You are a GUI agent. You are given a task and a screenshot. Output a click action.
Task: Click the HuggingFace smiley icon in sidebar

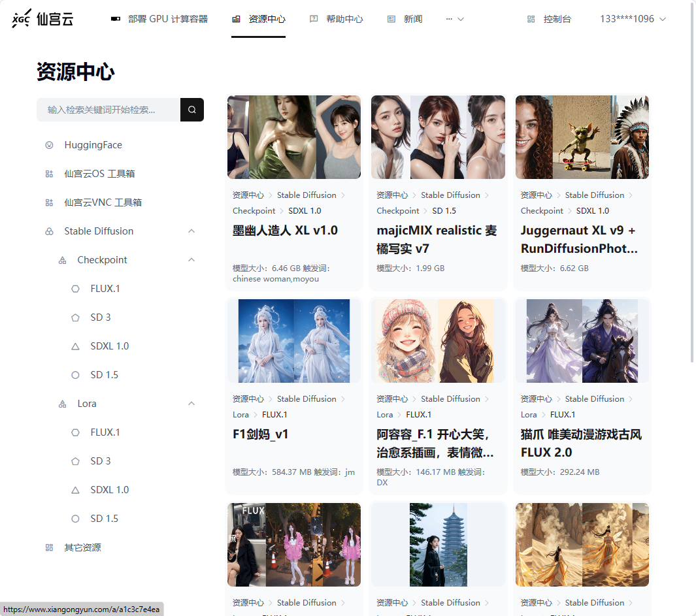(x=49, y=145)
